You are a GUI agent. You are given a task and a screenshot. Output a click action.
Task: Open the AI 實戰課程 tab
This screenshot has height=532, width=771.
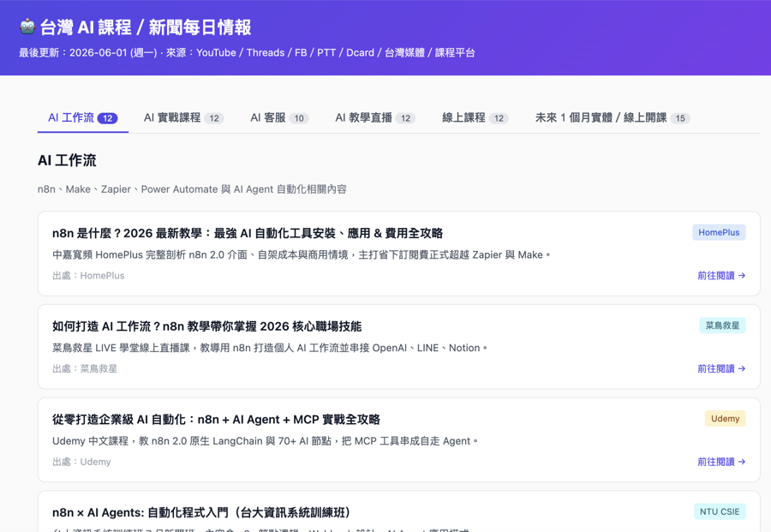tap(183, 118)
